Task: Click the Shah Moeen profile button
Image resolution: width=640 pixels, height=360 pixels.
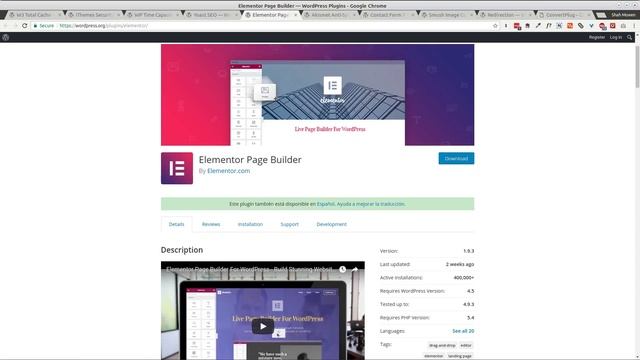Action: click(623, 15)
